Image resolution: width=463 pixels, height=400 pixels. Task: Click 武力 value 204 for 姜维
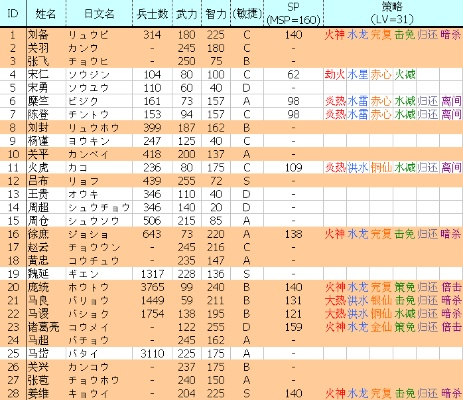click(186, 394)
